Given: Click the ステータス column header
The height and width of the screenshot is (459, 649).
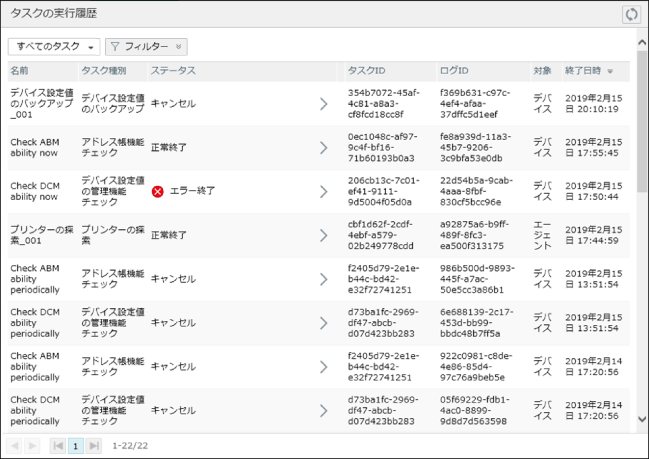Looking at the screenshot, I should click(173, 72).
